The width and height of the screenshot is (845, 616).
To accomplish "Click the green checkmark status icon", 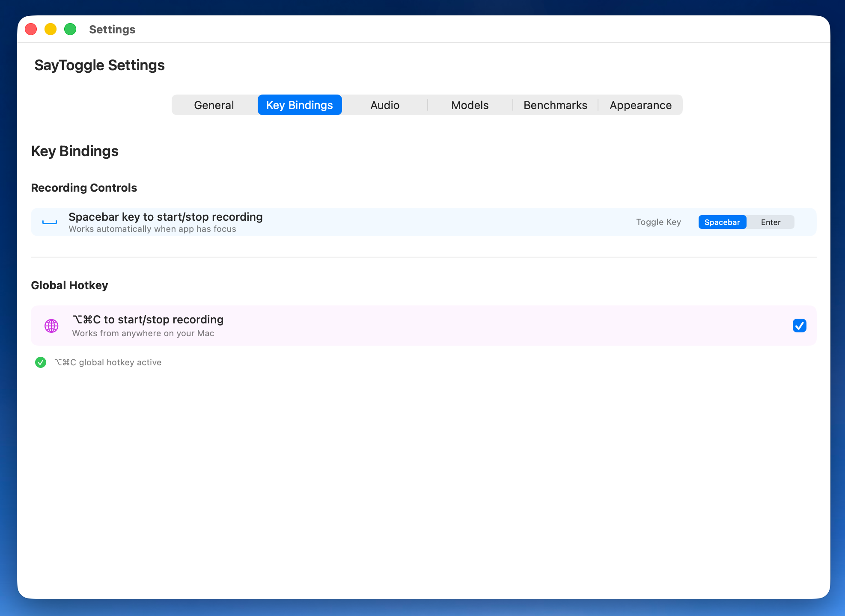I will (41, 362).
